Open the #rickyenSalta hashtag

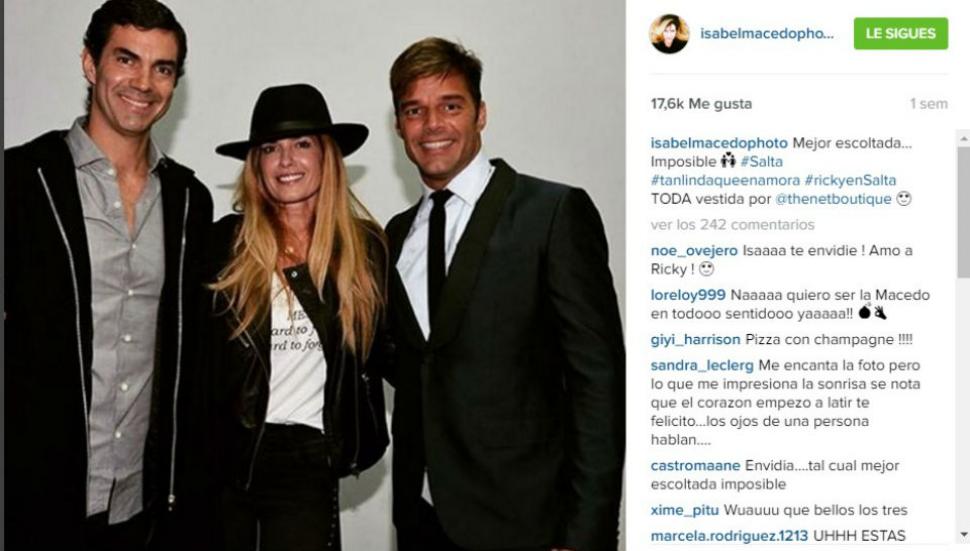point(850,180)
